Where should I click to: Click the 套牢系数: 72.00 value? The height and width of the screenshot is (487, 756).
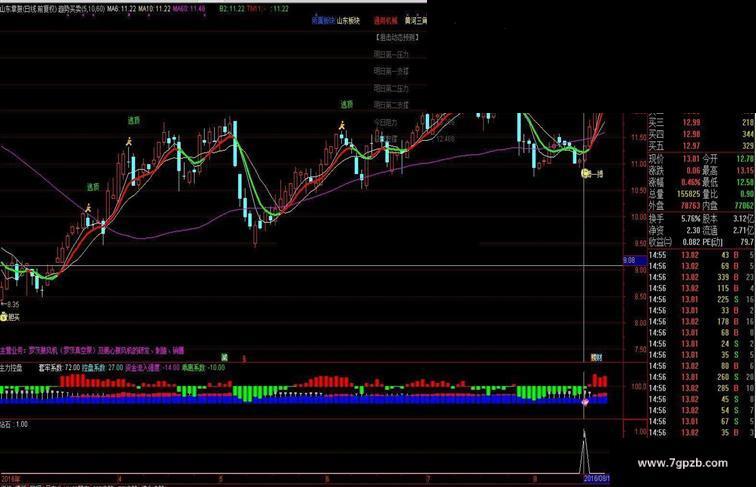59,367
